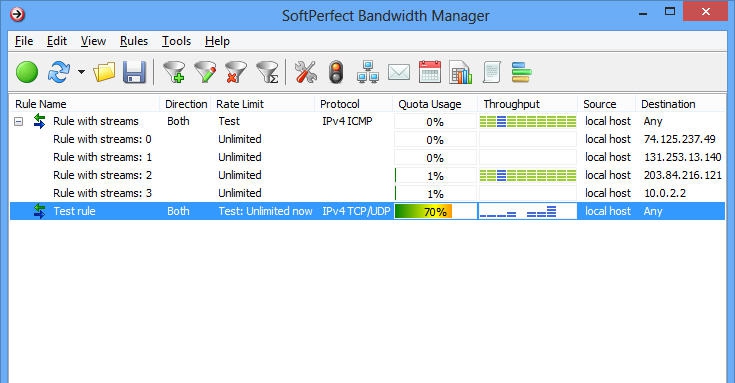Click destination 74.125.237.49
This screenshot has width=735, height=383.
point(680,139)
